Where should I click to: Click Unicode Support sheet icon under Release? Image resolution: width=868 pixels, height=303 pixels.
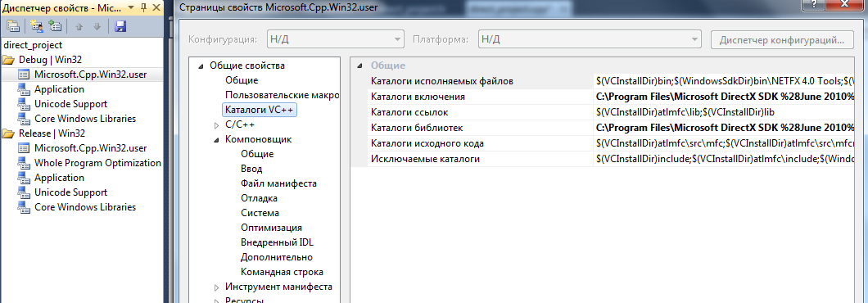click(24, 192)
